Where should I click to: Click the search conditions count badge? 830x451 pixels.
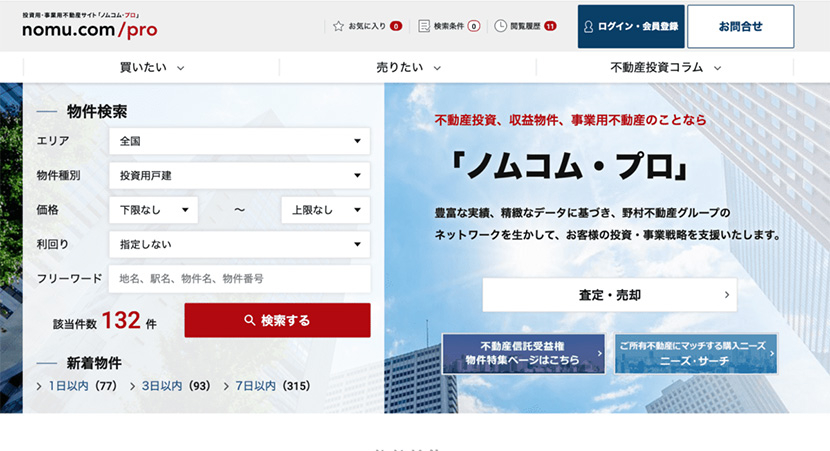point(474,26)
